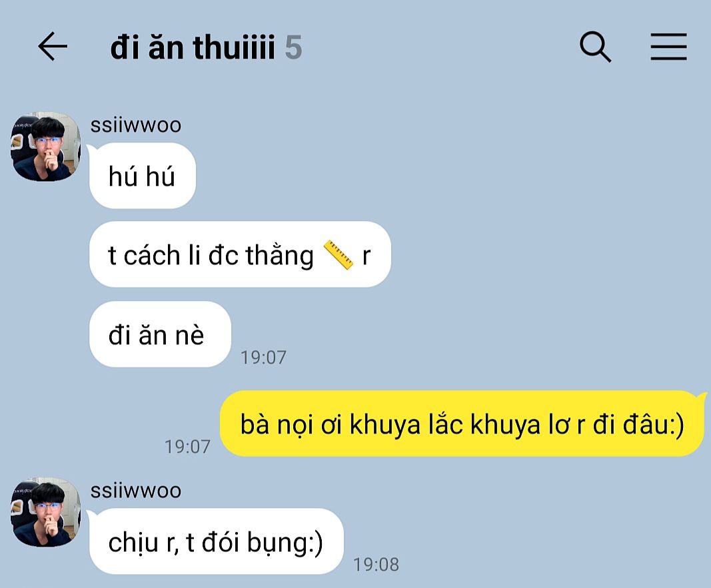Screen dimensions: 711x588
Task: Tap the 19:07 timestamp beside the yellow message
Action: 187,447
